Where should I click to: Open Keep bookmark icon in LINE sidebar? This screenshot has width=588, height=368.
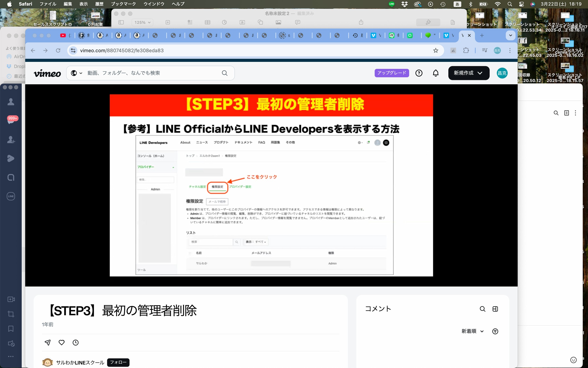11,329
